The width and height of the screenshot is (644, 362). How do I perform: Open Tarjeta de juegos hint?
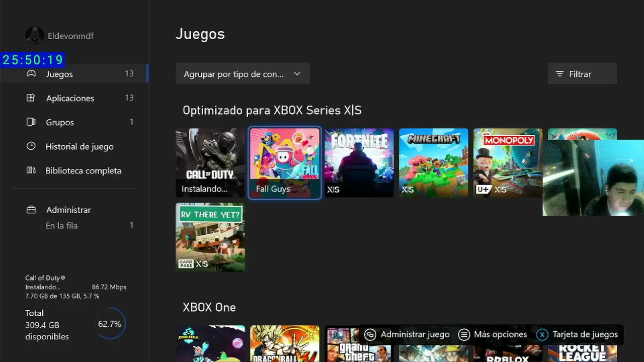coord(577,334)
